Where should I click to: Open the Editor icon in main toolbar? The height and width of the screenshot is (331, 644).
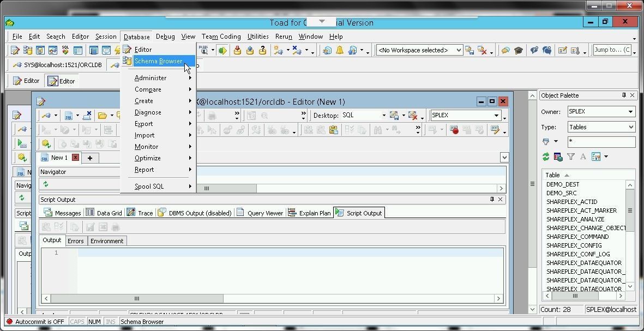click(x=15, y=51)
